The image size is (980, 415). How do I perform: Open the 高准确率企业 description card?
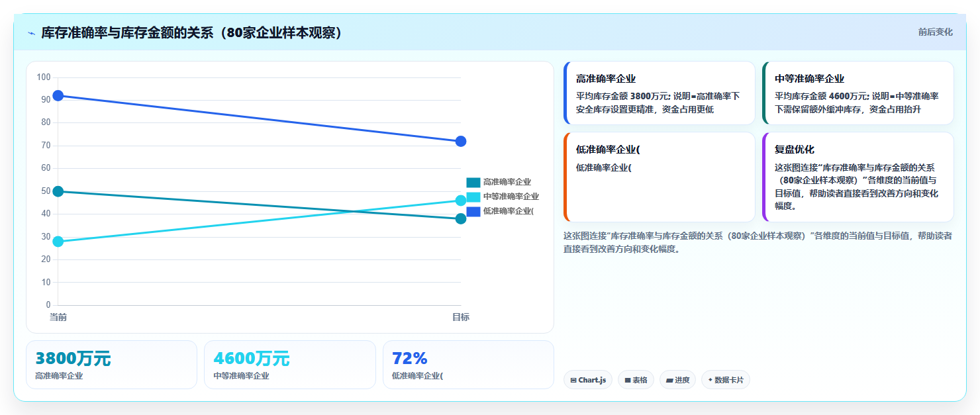[x=660, y=93]
